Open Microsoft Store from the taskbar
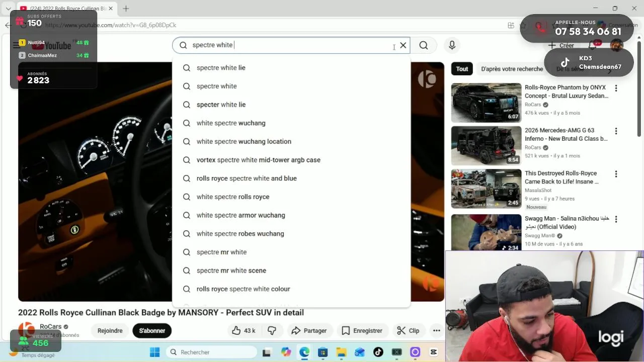 click(323, 352)
